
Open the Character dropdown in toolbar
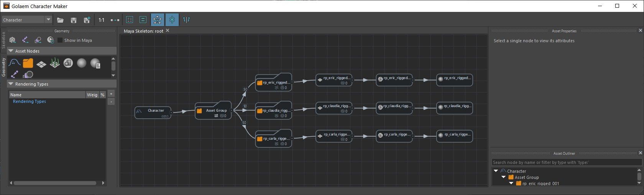(x=26, y=20)
